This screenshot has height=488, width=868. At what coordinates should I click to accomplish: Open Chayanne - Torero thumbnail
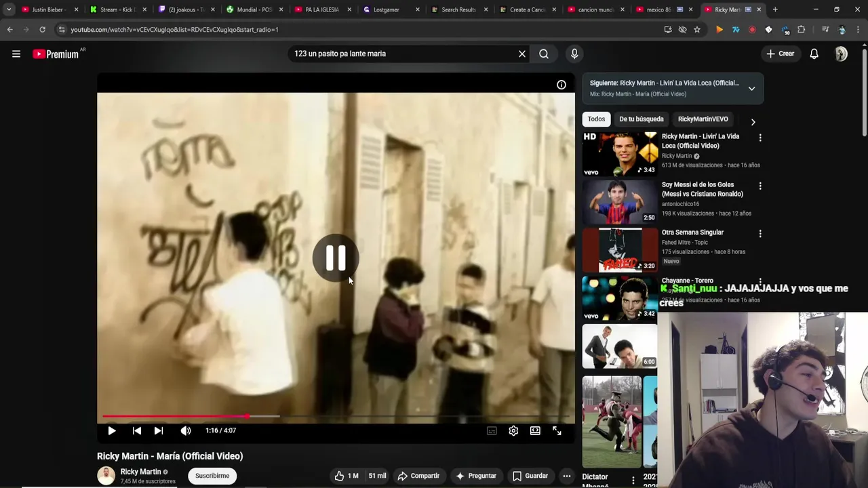(x=620, y=298)
